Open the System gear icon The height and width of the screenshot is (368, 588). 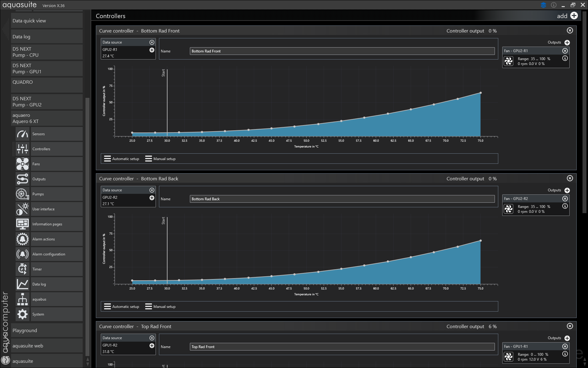(x=22, y=314)
